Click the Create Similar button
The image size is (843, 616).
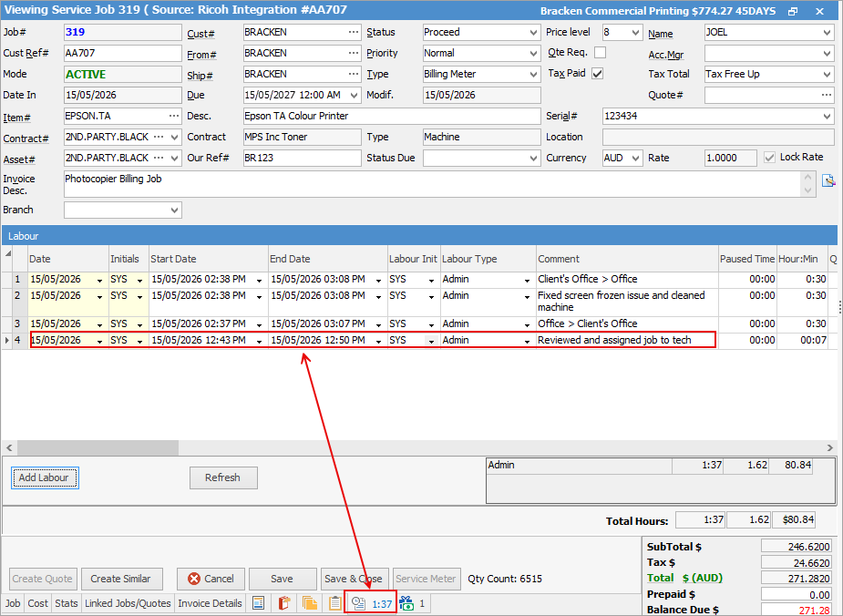[120, 579]
